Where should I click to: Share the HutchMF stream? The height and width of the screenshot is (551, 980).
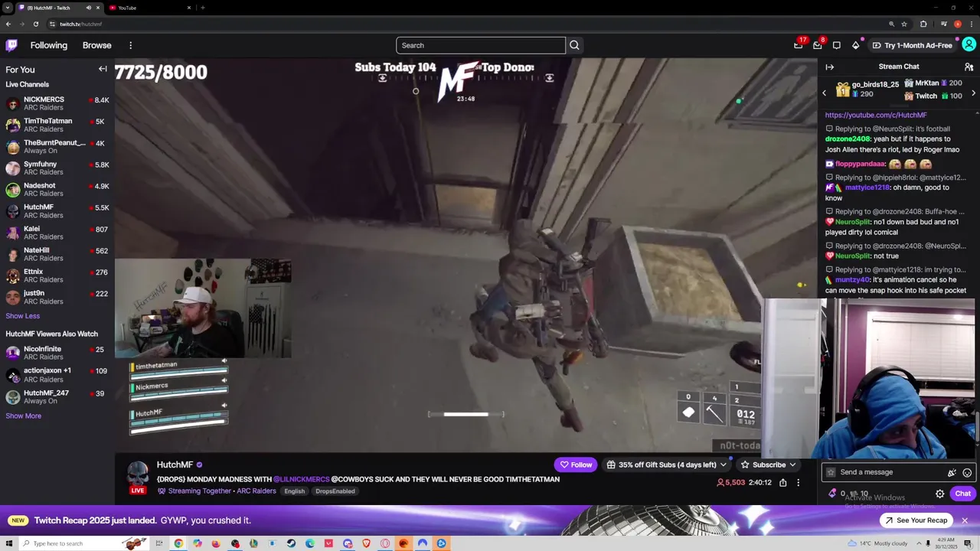(x=782, y=483)
